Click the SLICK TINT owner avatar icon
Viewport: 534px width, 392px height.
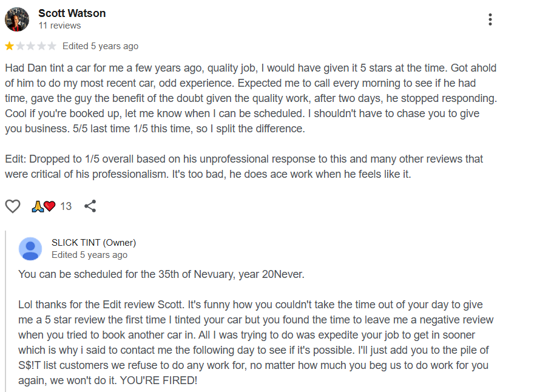click(30, 249)
